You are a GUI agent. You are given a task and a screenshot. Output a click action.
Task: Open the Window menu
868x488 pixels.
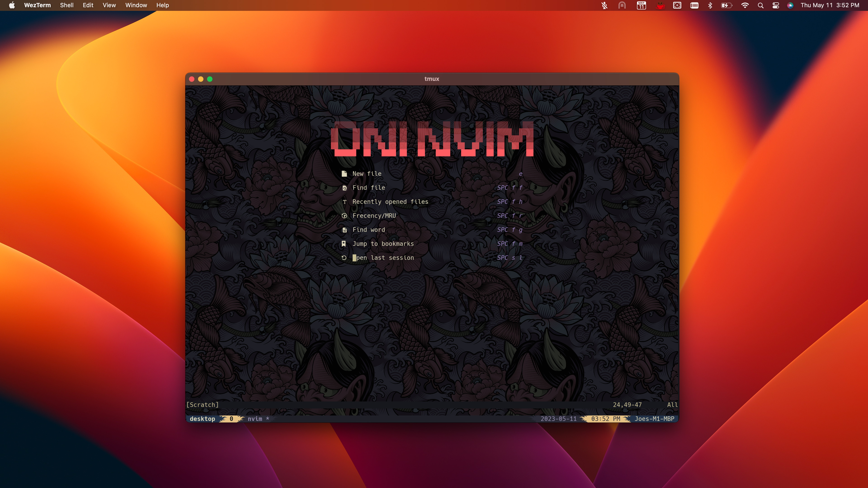tap(136, 5)
